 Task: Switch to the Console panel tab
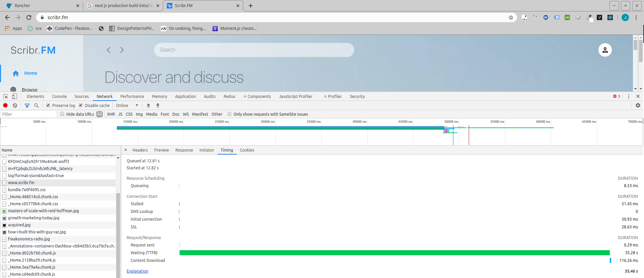tap(59, 96)
